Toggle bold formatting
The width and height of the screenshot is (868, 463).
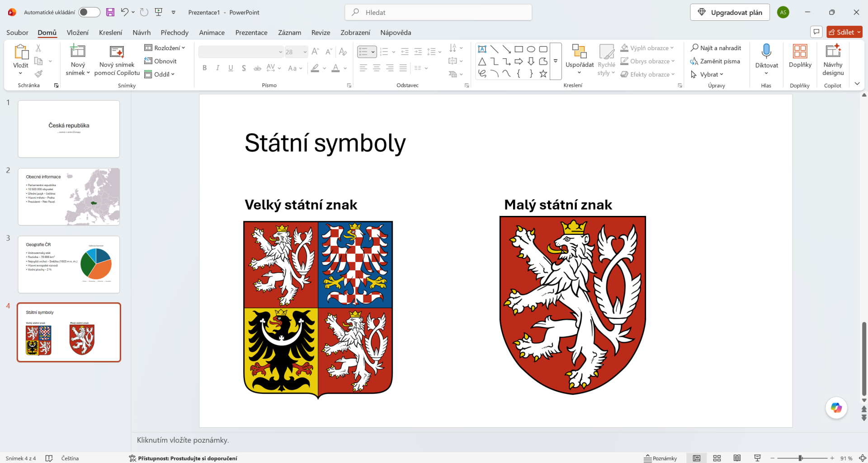click(x=205, y=68)
